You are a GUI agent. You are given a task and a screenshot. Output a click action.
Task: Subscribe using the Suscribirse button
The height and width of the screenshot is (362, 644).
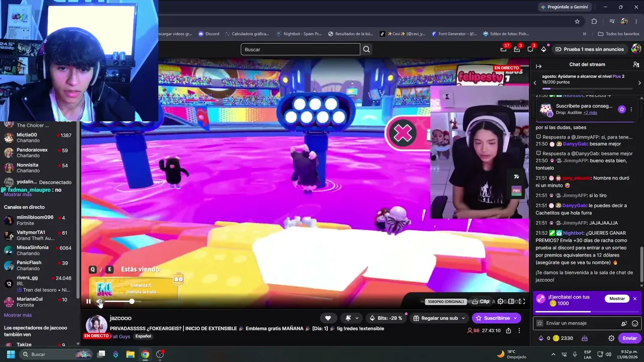[496, 318]
